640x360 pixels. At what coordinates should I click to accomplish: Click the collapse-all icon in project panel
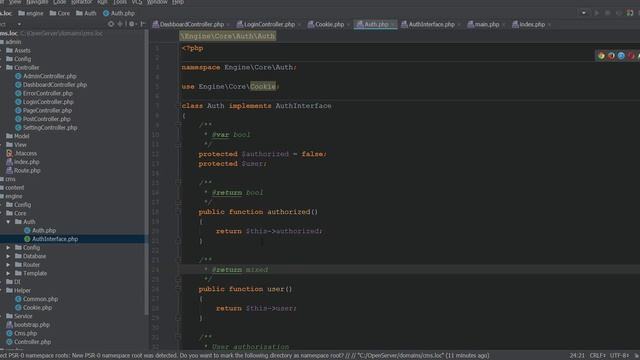pos(120,24)
